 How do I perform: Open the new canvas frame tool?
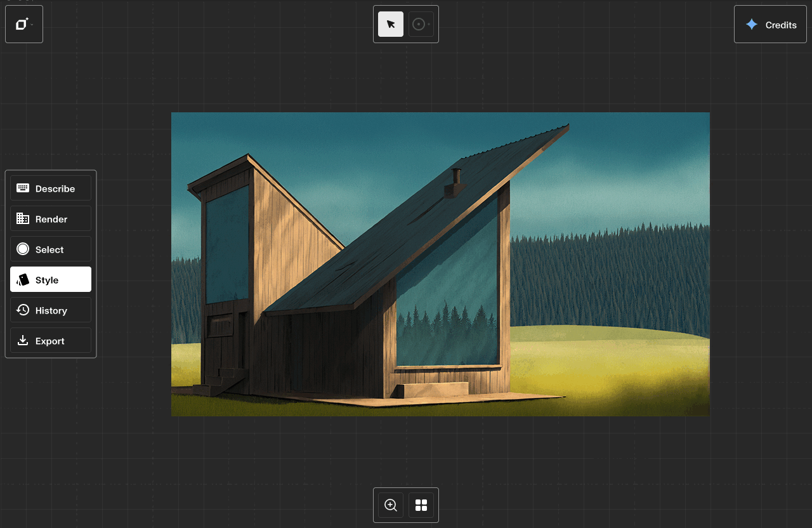click(22, 24)
